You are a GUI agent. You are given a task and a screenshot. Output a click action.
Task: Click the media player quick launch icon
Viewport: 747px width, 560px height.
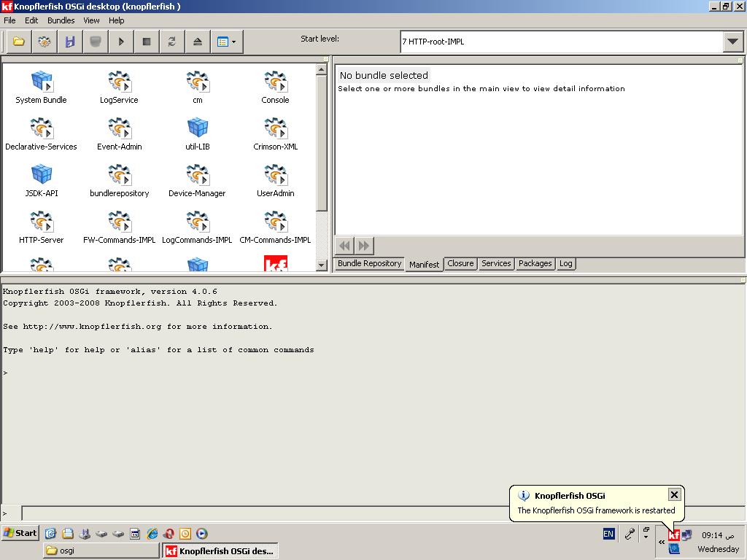point(202,534)
